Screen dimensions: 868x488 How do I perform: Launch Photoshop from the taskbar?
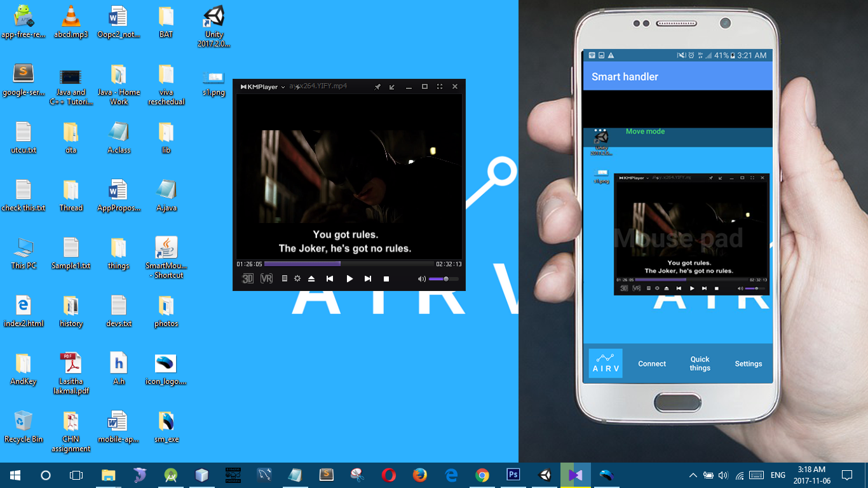point(513,475)
